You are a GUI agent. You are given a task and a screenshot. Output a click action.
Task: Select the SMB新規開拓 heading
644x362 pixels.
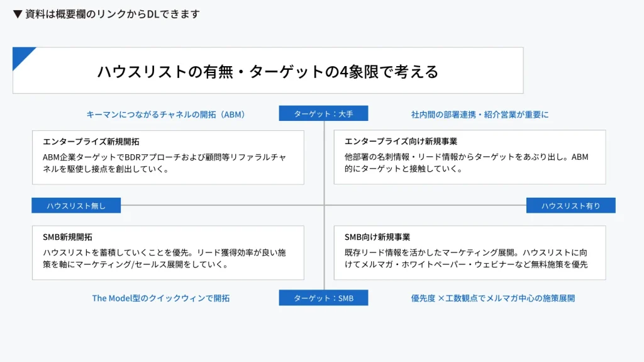click(67, 237)
